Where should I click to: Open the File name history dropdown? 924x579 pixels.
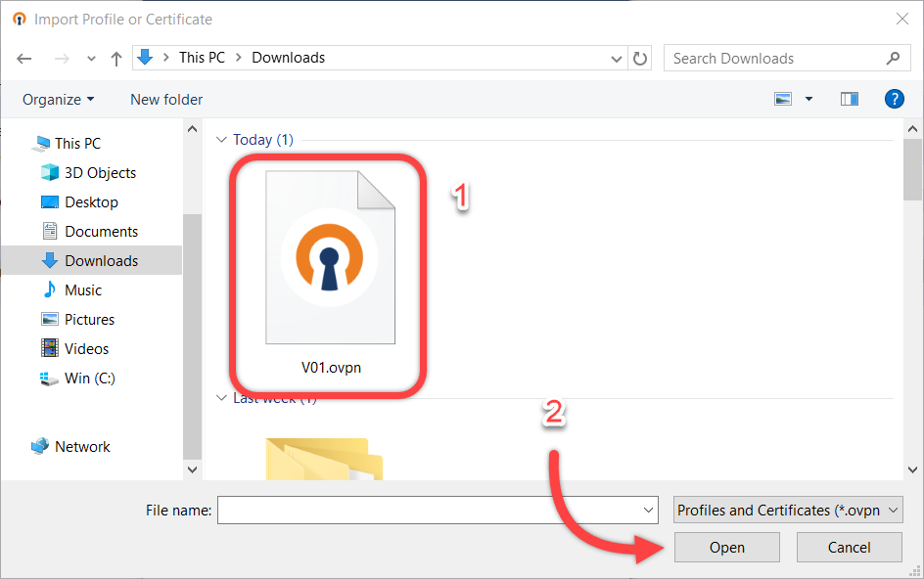(x=649, y=510)
